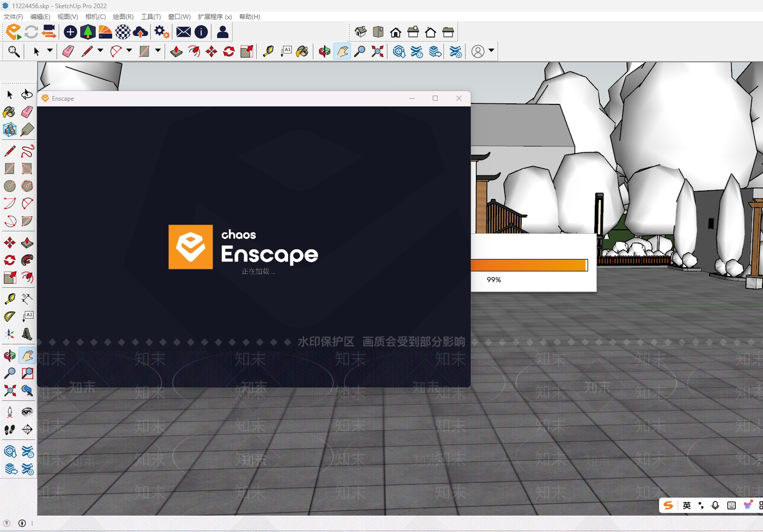Viewport: 763px width, 532px height.
Task: Click the Enscape plus-circle objects icon
Action: pos(70,32)
